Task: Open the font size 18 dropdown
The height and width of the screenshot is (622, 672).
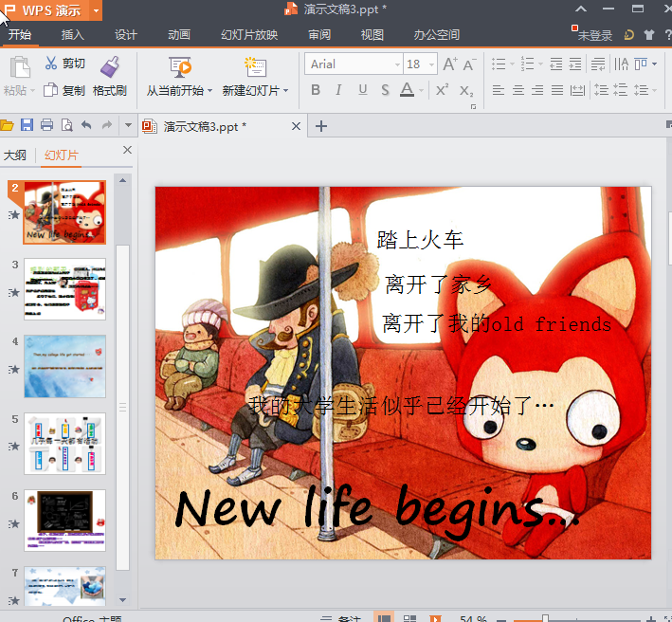Action: pos(431,64)
